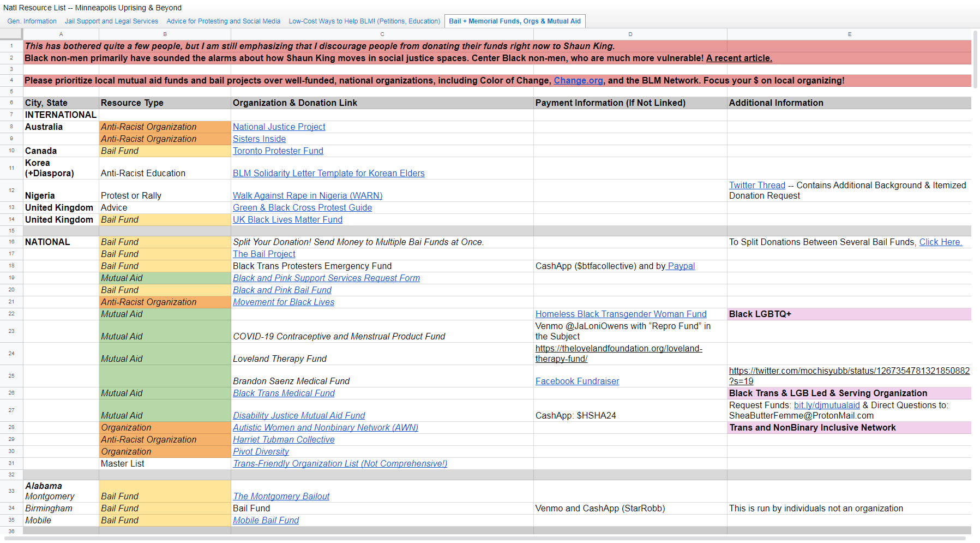Screen dimensions: 980x543
Task: Open BLM Solidarity Letter Template for Korean Elders
Action: [x=329, y=173]
